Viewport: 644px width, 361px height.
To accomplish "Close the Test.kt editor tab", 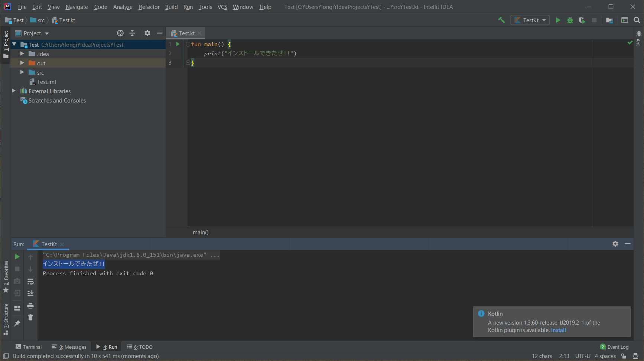I will [200, 33].
